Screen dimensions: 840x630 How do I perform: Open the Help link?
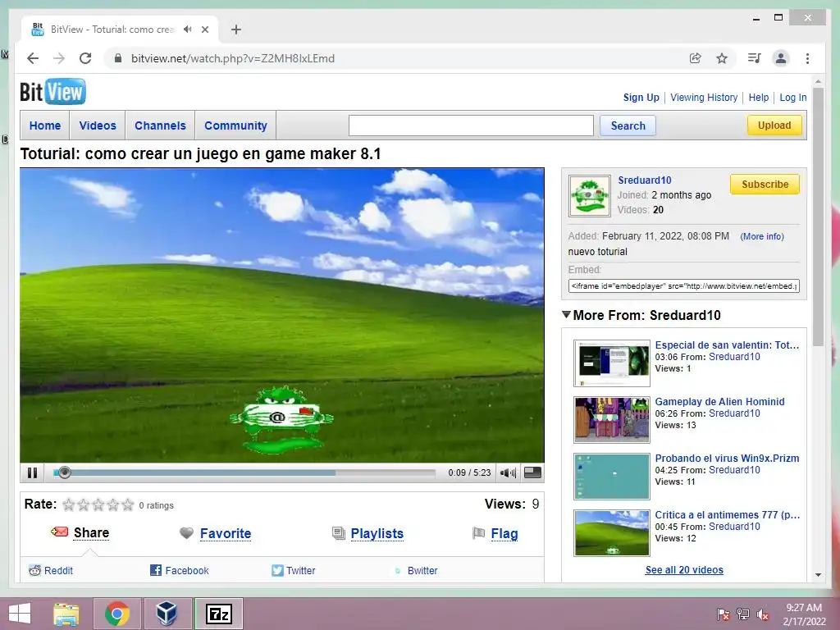point(758,98)
